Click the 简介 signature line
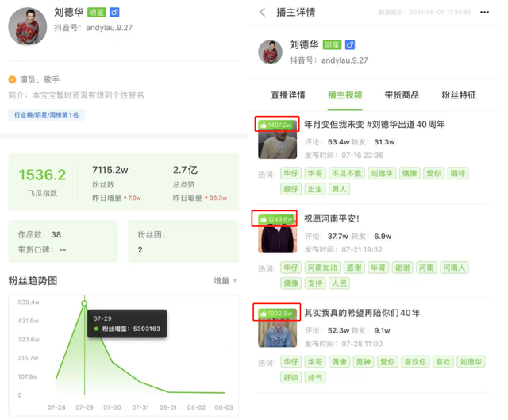The width and height of the screenshot is (508, 420). (76, 95)
